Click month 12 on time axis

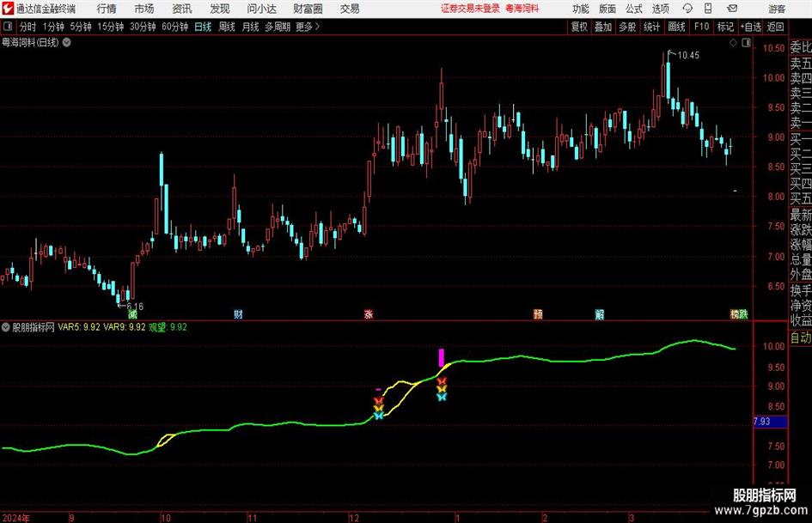click(354, 518)
